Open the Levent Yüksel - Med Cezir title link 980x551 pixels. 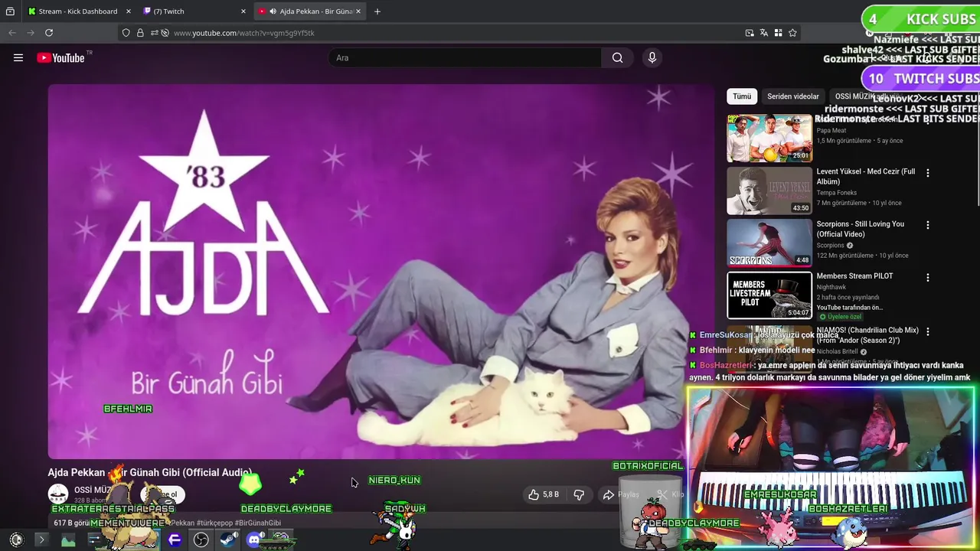[866, 177]
